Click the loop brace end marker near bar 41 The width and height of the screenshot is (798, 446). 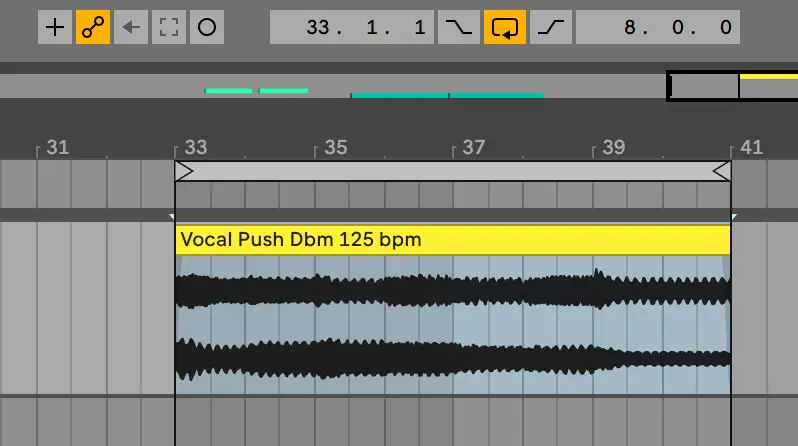(721, 172)
